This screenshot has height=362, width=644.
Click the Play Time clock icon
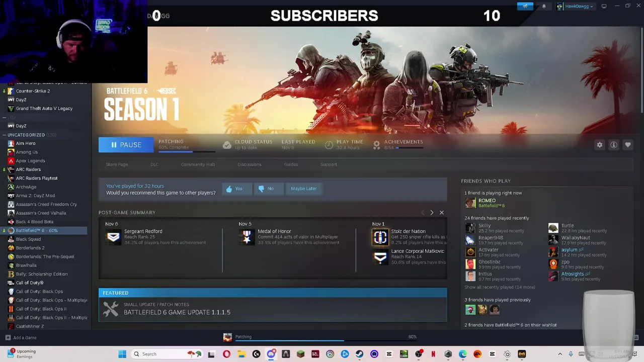[x=329, y=145]
